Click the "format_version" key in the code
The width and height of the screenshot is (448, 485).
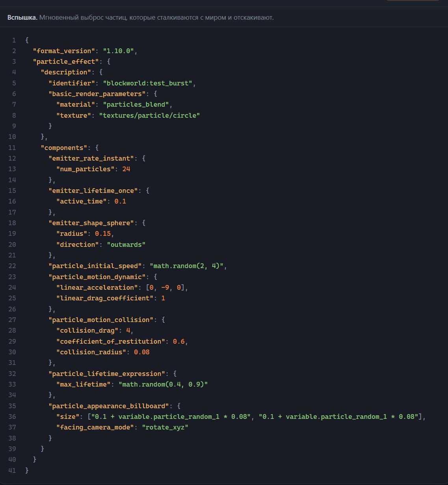point(64,51)
